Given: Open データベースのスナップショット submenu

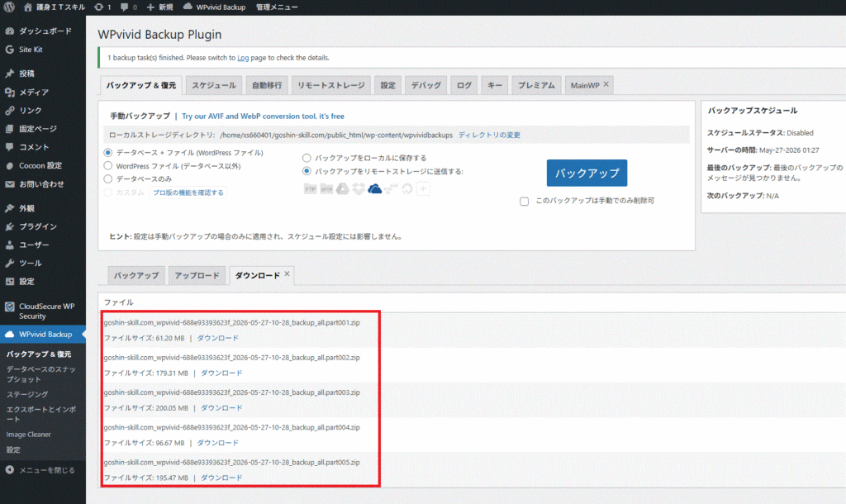Looking at the screenshot, I should click(x=41, y=374).
